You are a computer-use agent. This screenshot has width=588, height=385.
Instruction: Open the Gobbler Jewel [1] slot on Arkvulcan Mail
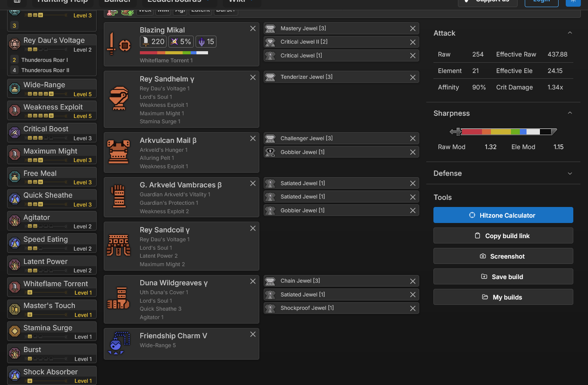click(x=341, y=152)
